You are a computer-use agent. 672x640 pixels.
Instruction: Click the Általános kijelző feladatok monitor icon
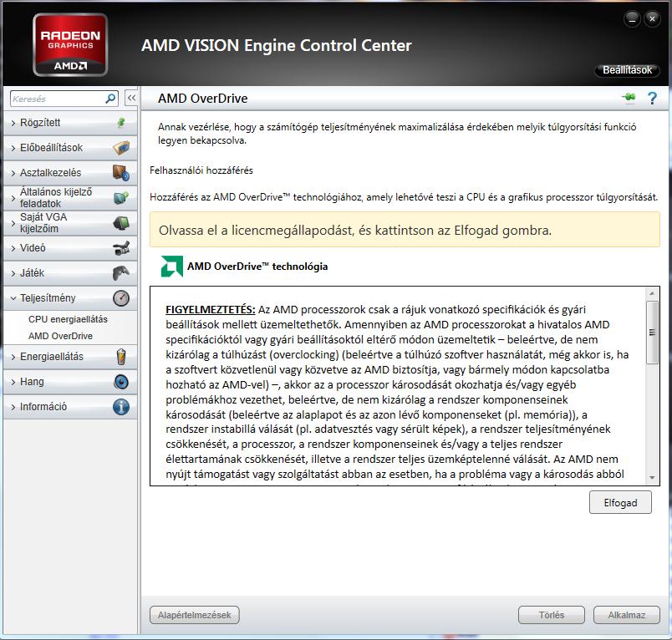[x=121, y=198]
